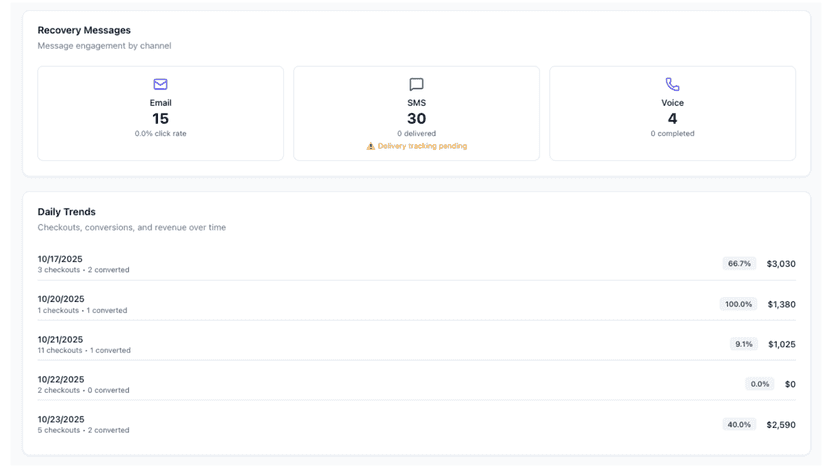Image resolution: width=828 pixels, height=466 pixels.
Task: Select the 10/21/2025 date entry
Action: 60,340
